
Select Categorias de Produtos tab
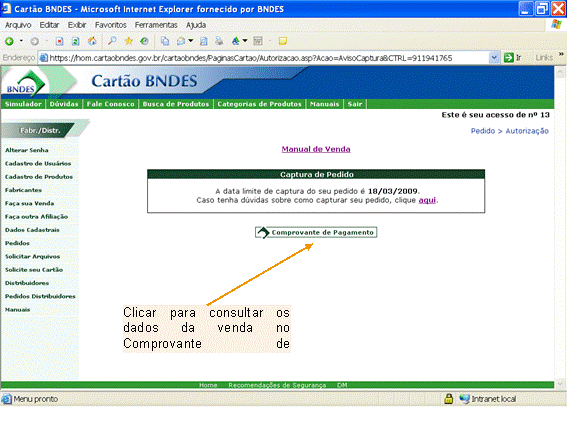(259, 104)
